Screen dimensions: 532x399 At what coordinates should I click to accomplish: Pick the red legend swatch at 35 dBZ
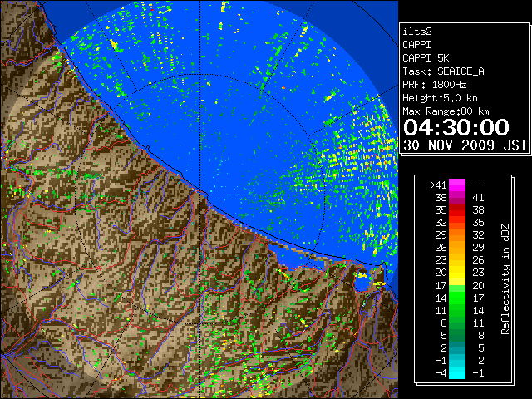[457, 210]
